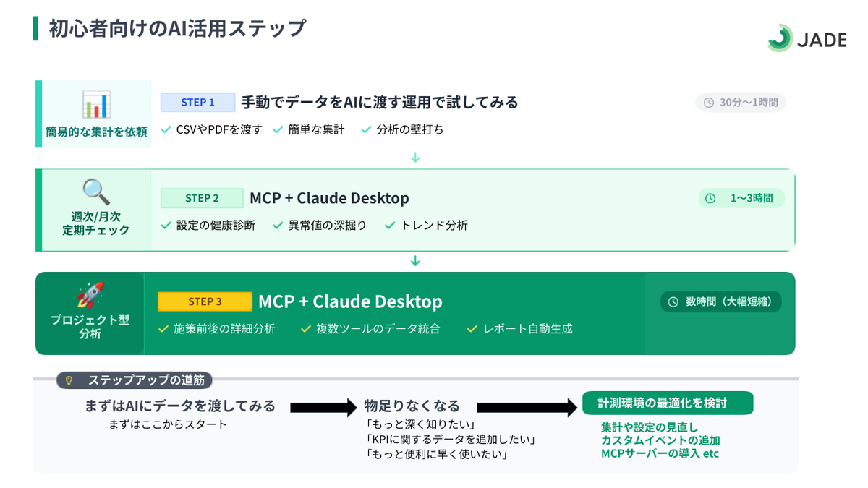Click the down arrow between Step 2 and Step 3
Image resolution: width=868 pixels, height=488 pixels.
point(414,261)
